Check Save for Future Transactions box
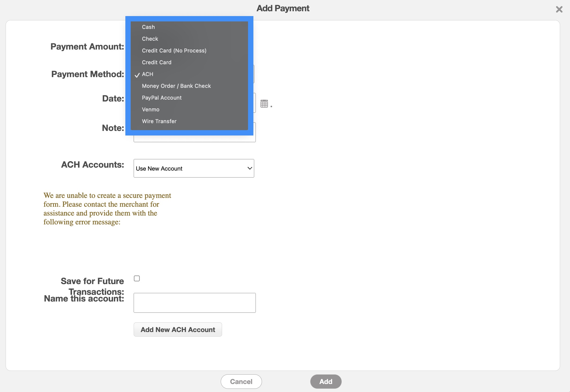 click(137, 278)
